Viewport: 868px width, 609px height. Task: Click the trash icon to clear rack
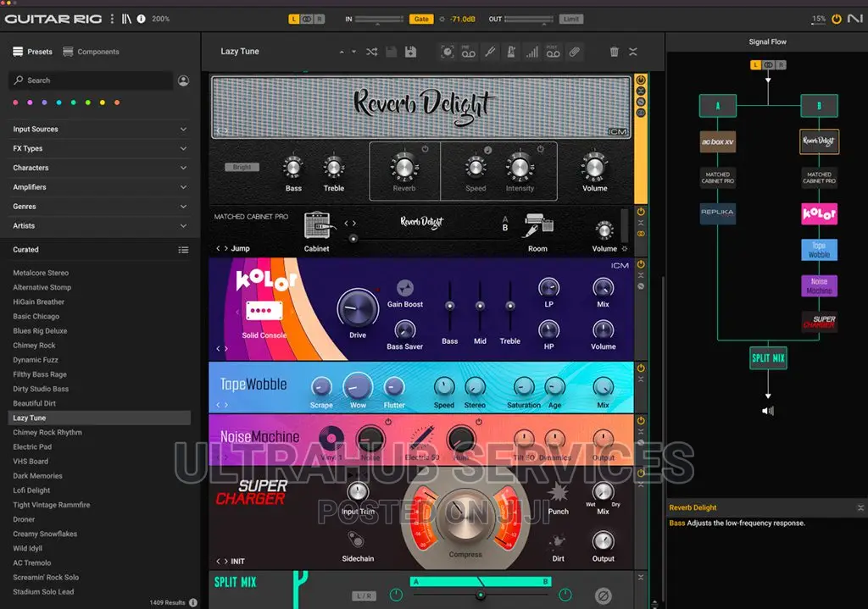point(615,52)
